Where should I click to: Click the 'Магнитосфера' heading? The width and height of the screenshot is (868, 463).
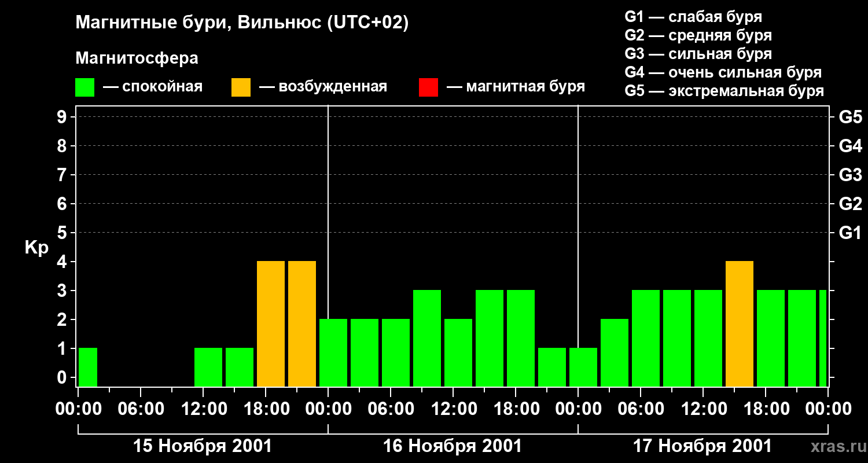[x=137, y=58]
